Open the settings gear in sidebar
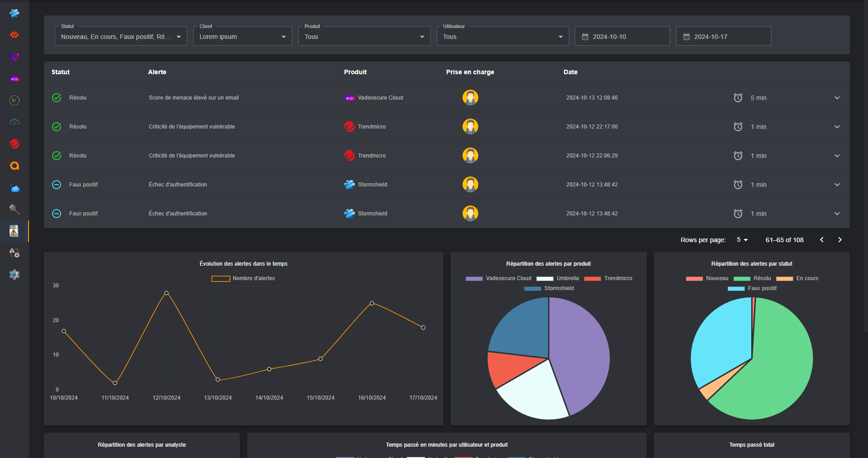868x458 pixels. (x=14, y=274)
